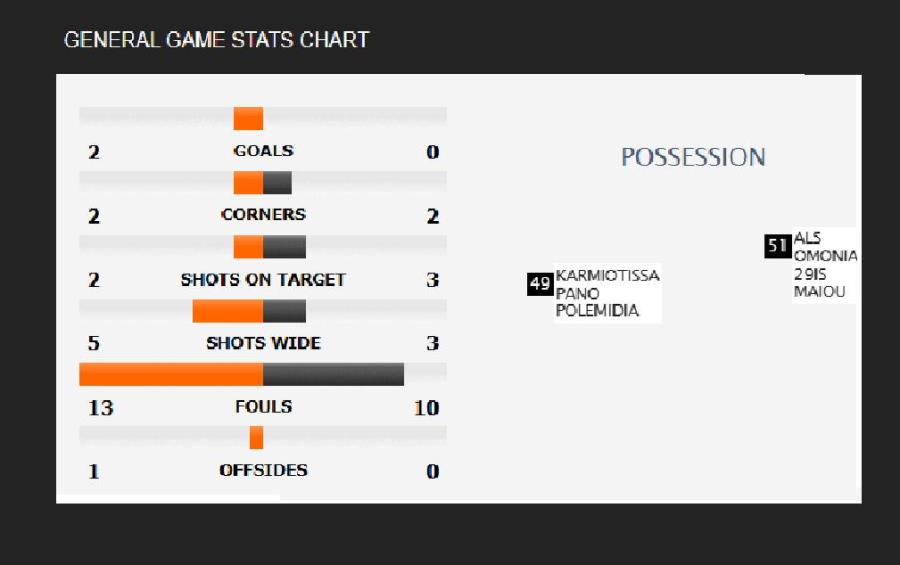Click the orange goals bar
This screenshot has height=565, width=900.
(248, 118)
